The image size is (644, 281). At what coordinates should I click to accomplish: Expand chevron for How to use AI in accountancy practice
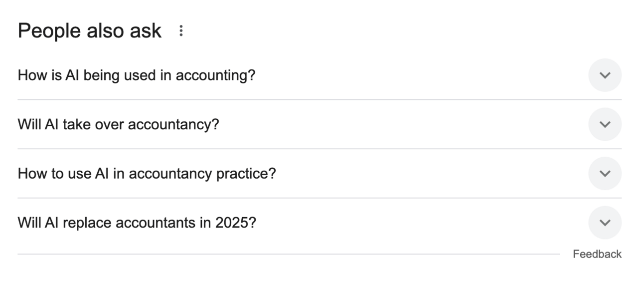click(605, 173)
